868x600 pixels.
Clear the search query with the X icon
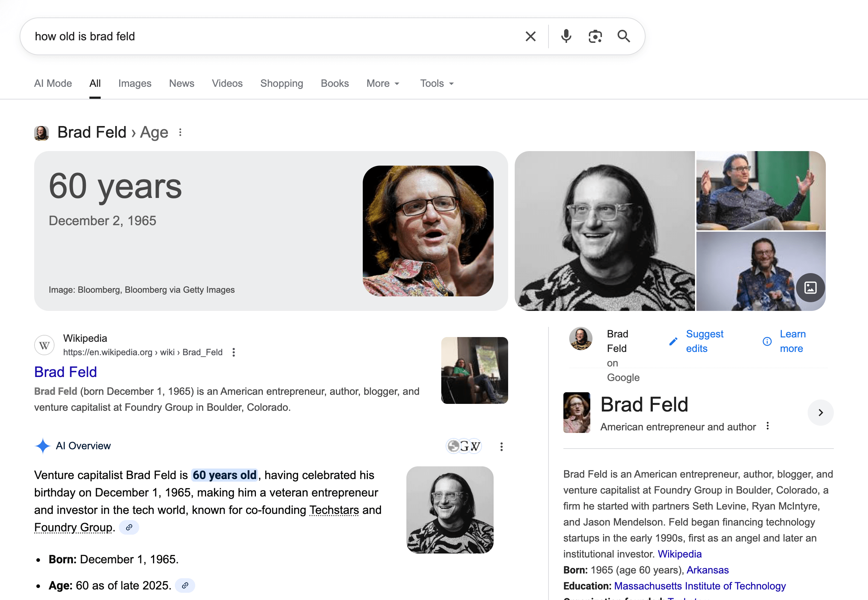point(531,36)
